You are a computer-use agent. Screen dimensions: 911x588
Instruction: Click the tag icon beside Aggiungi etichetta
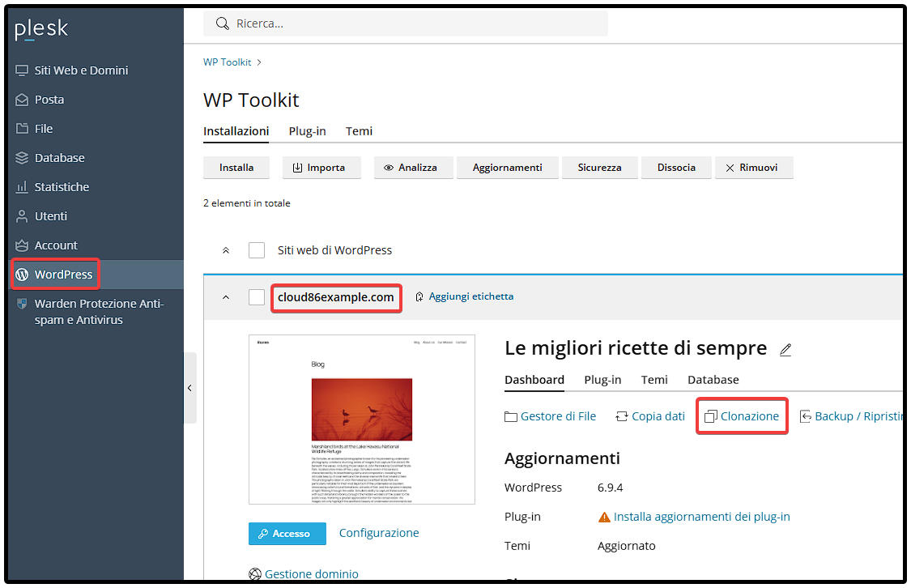click(419, 297)
